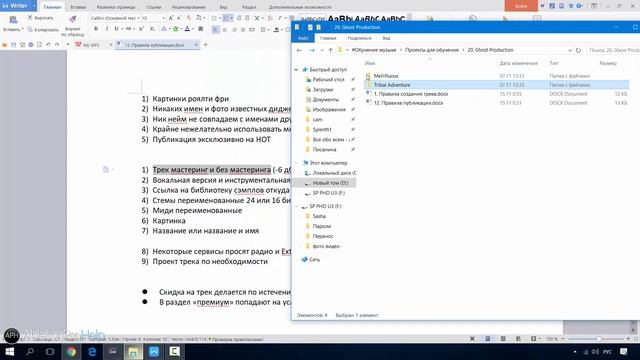Screen dimensions: 640x360
Task: Go up one folder level in Explorer
Action: pyautogui.click(x=330, y=50)
